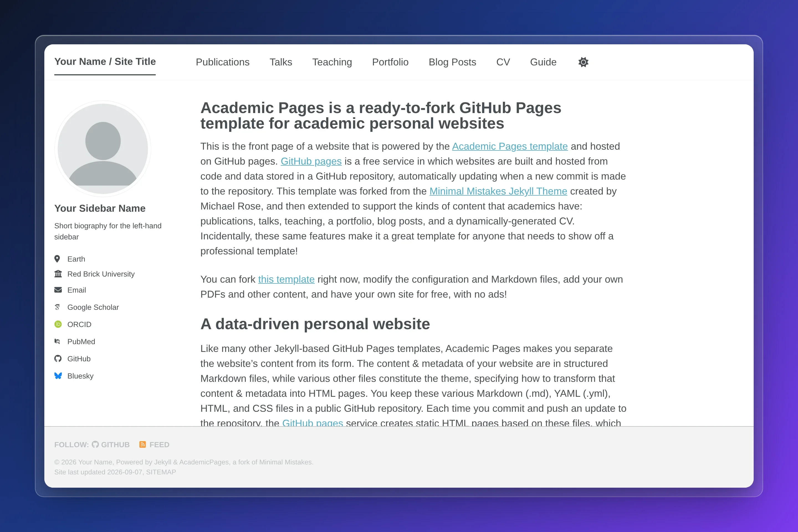Image resolution: width=798 pixels, height=532 pixels.
Task: Click 'Short biography for the left-hand sidebar' text
Action: tap(108, 231)
